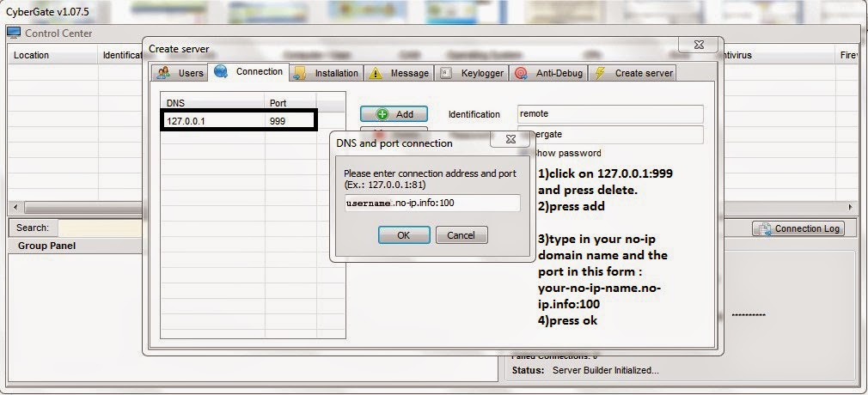Select the Connection tab

point(248,71)
